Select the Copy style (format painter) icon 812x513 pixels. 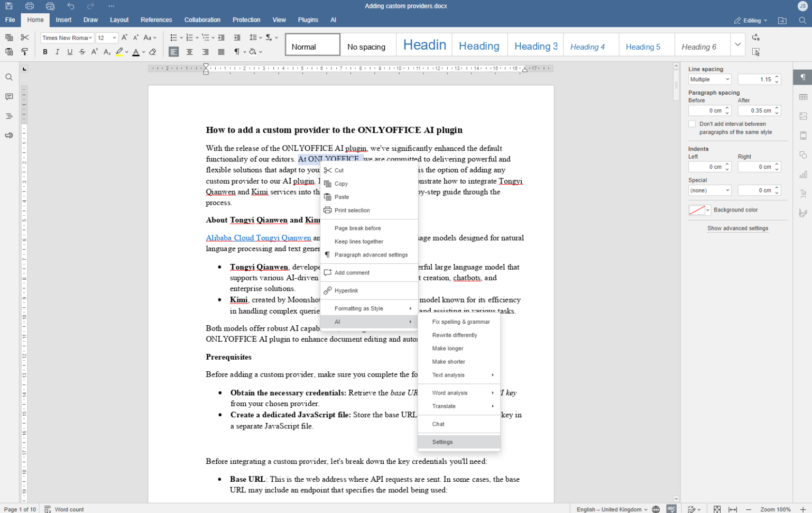(x=24, y=51)
